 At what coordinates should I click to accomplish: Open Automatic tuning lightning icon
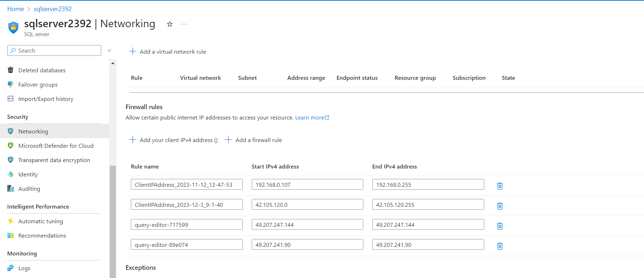click(x=11, y=221)
